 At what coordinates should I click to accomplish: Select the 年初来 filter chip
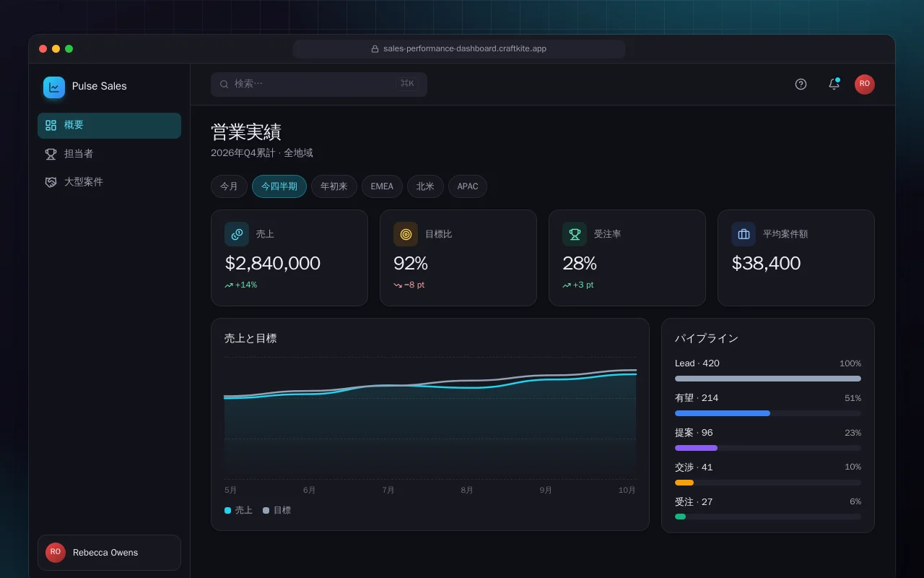[334, 186]
